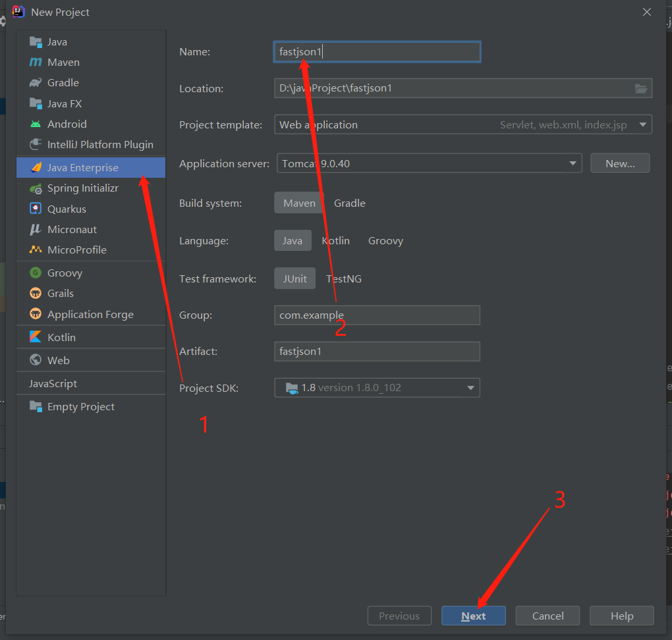Choose the Android robot icon

(x=36, y=124)
